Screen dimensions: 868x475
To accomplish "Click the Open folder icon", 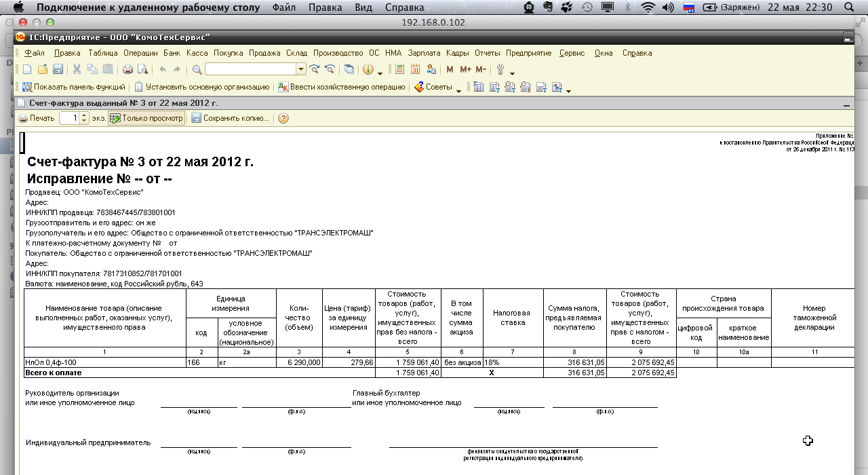I will (x=42, y=69).
